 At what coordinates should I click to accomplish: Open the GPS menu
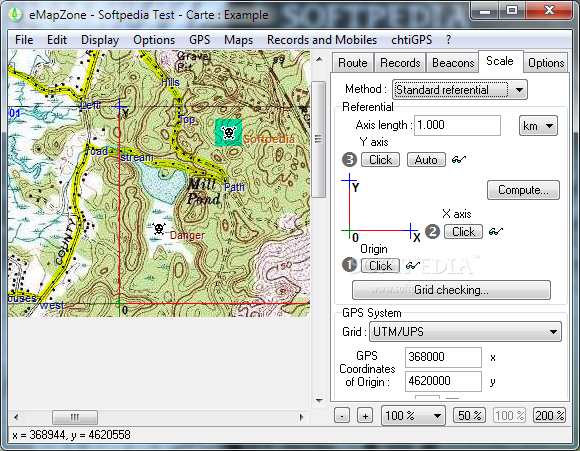tap(200, 40)
